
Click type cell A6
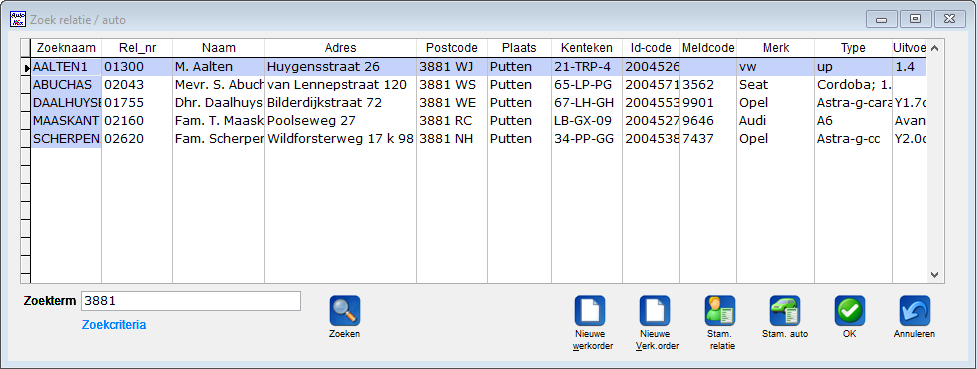[x=854, y=121]
